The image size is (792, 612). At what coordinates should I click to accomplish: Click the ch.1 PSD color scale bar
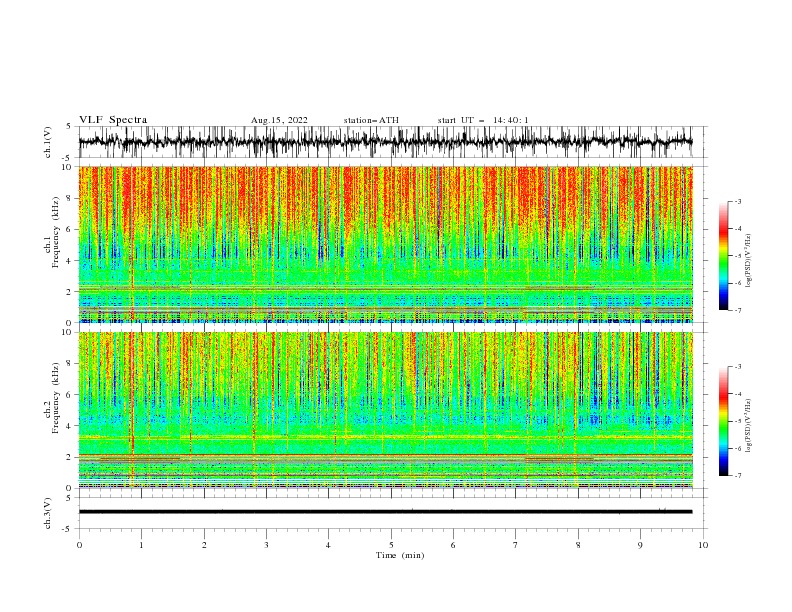pos(723,256)
